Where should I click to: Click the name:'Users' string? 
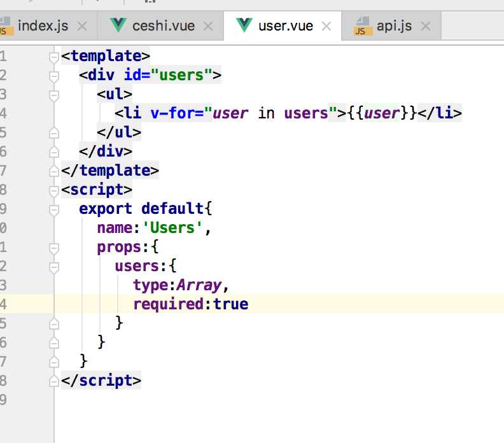tap(172, 228)
